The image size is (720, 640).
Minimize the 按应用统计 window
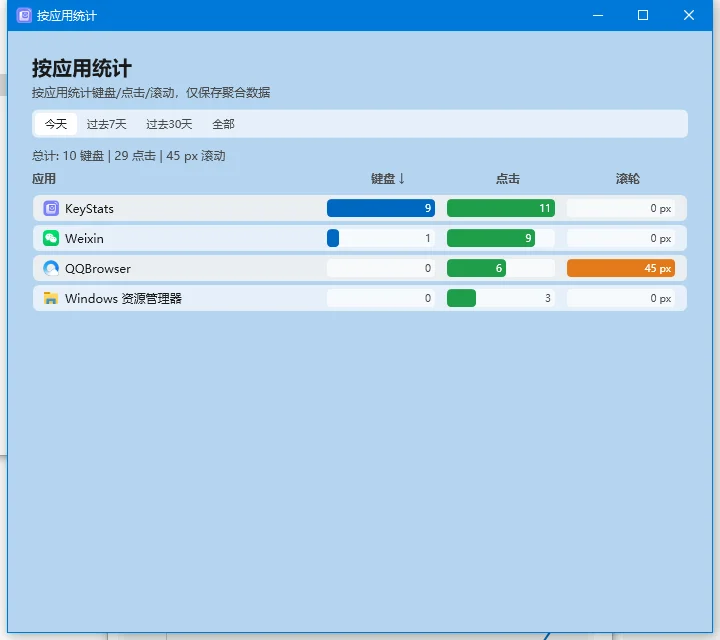[598, 15]
